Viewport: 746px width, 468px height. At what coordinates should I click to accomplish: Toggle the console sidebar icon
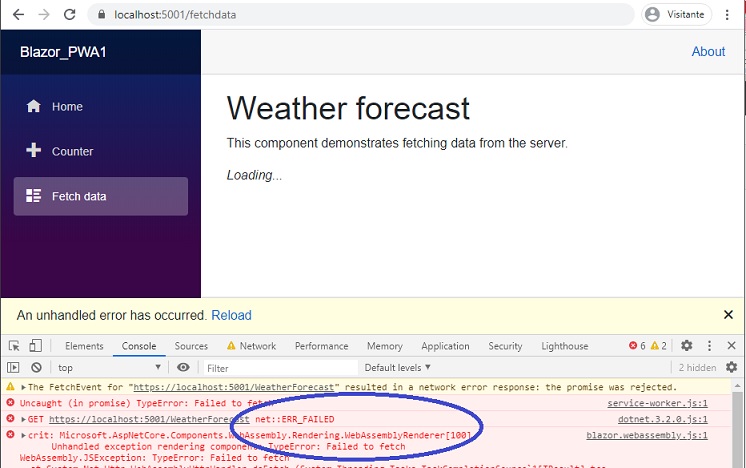(13, 368)
